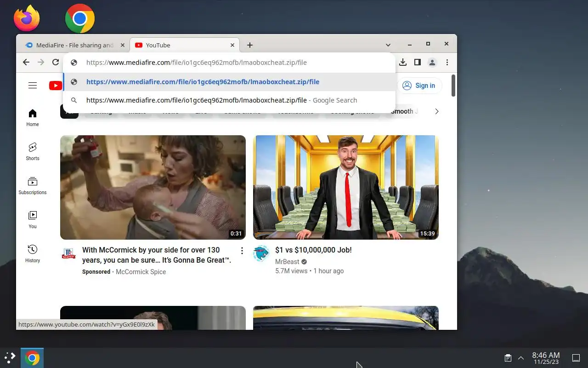Reload the current page
Screen dimensions: 588x368
pos(56,62)
